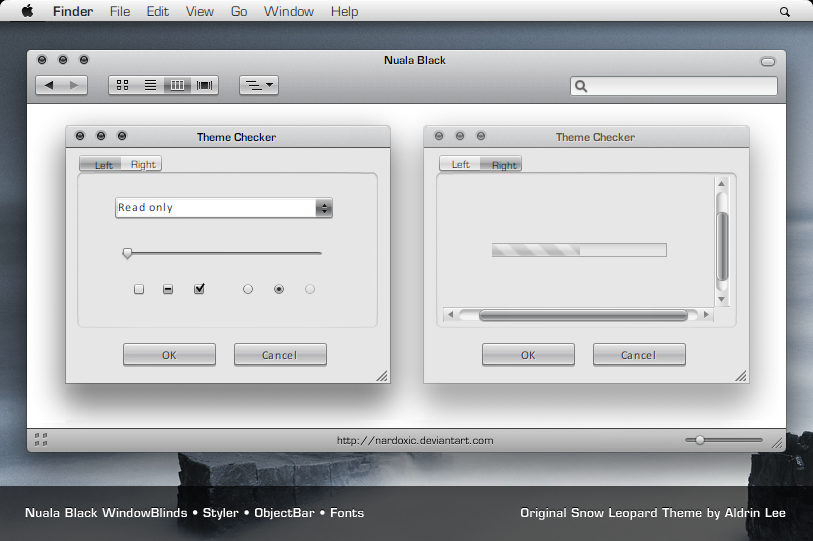Click the horizontal scrollbar left arrow

[x=450, y=314]
